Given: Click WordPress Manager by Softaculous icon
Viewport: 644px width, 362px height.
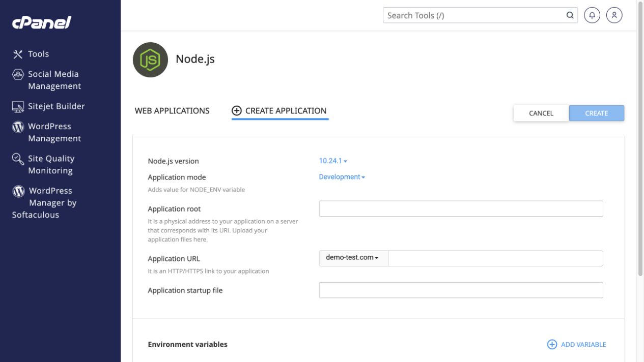Looking at the screenshot, I should coord(18,191).
